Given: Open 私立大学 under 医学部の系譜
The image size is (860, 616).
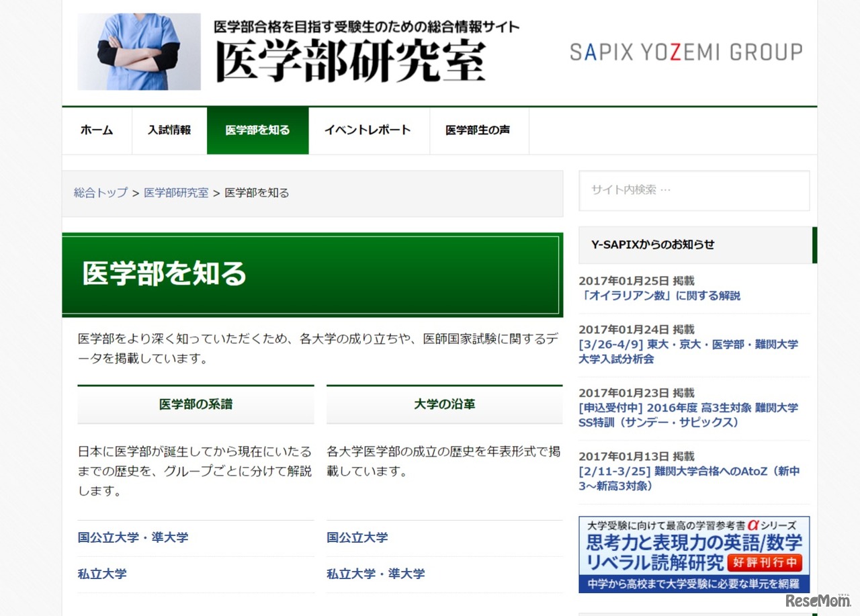Looking at the screenshot, I should pos(102,574).
